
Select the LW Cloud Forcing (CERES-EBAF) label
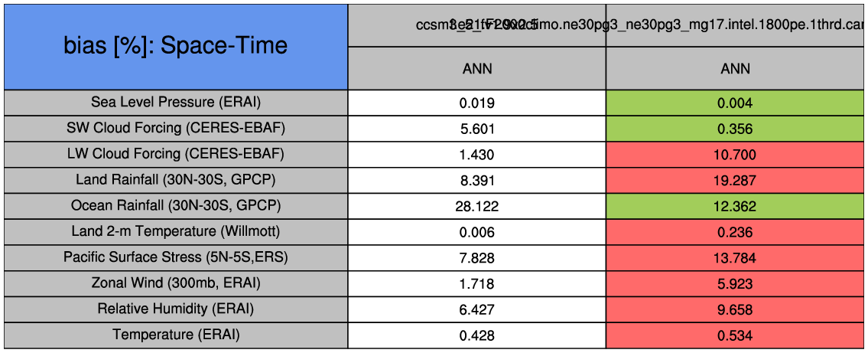[x=176, y=154]
